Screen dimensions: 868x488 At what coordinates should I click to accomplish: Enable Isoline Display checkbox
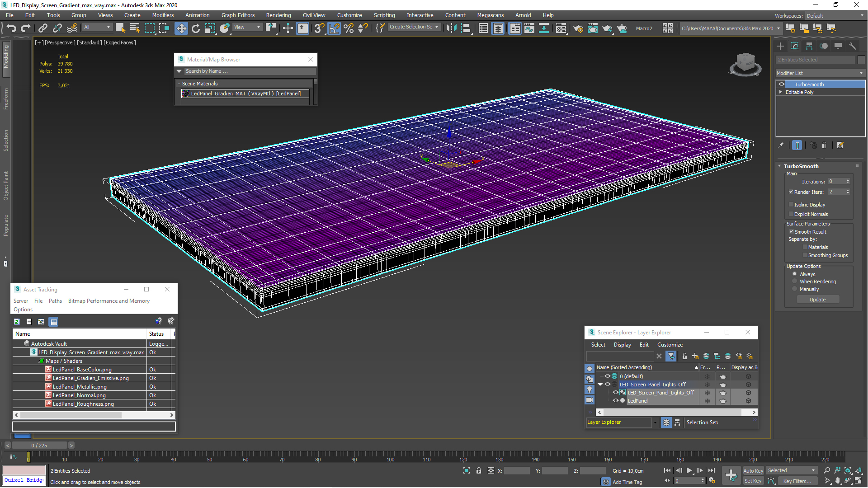[x=791, y=204]
